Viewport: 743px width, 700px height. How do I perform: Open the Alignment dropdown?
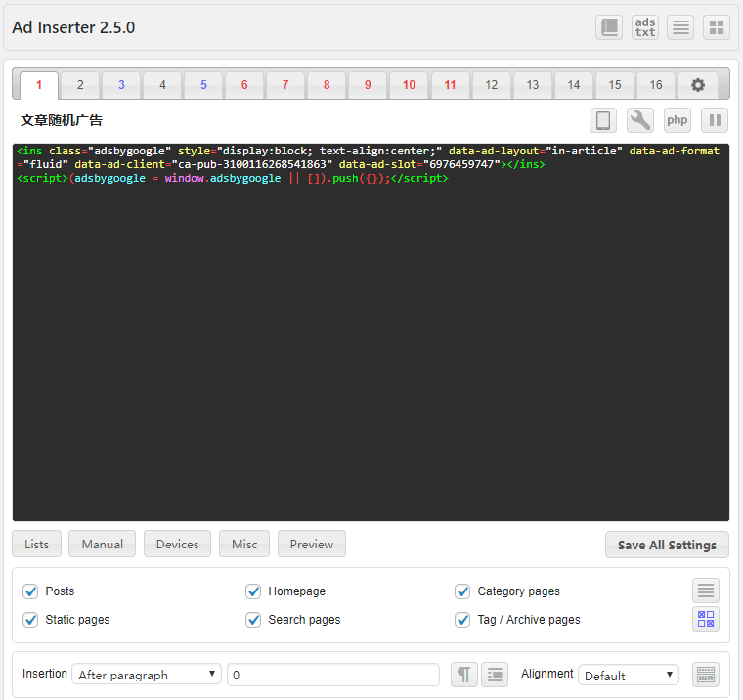point(629,675)
